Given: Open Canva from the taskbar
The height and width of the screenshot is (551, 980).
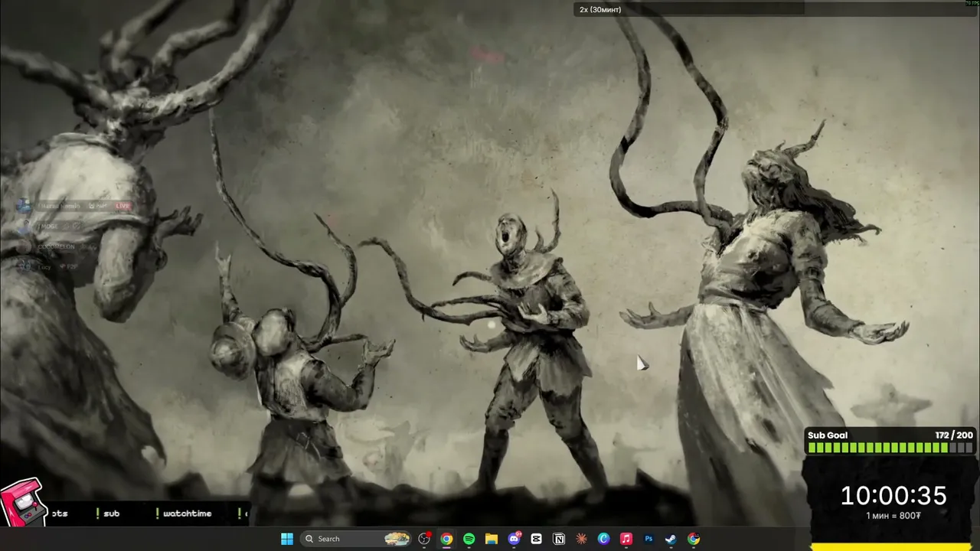Looking at the screenshot, I should pos(603,539).
